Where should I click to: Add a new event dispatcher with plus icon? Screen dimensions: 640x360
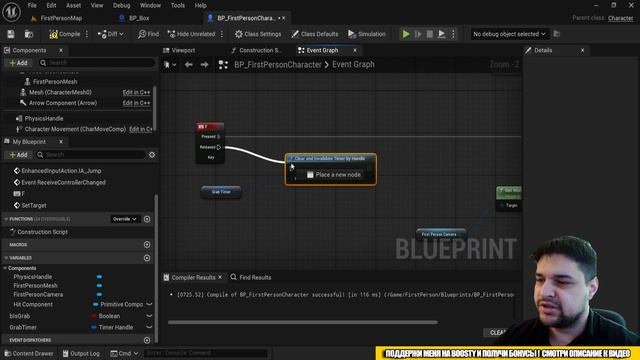pyautogui.click(x=147, y=340)
